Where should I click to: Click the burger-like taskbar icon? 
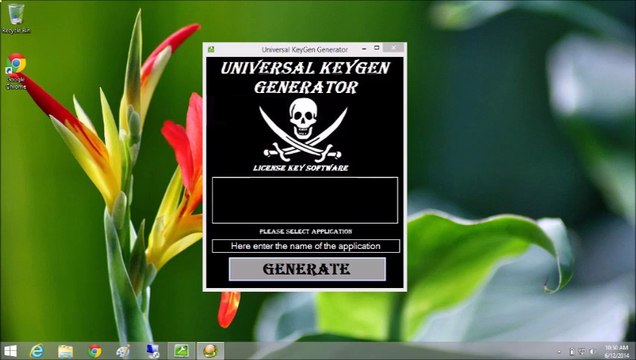(x=210, y=351)
